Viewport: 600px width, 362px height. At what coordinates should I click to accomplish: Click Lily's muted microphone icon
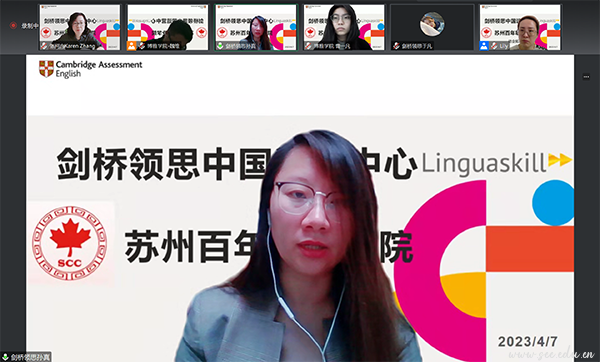494,46
